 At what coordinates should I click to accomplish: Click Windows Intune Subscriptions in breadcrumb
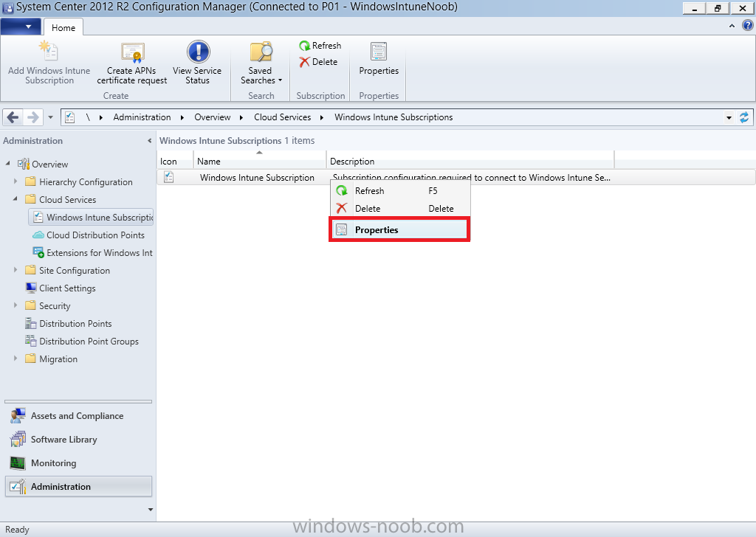click(394, 117)
